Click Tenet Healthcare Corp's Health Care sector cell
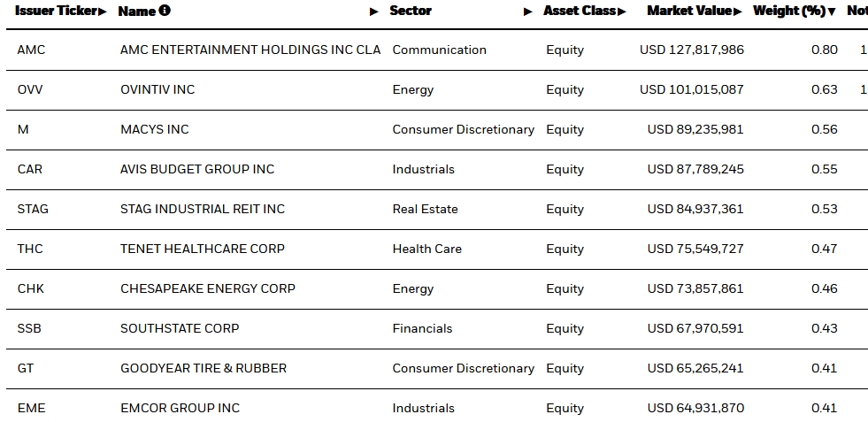Viewport: 868px width, 422px height. [x=426, y=249]
